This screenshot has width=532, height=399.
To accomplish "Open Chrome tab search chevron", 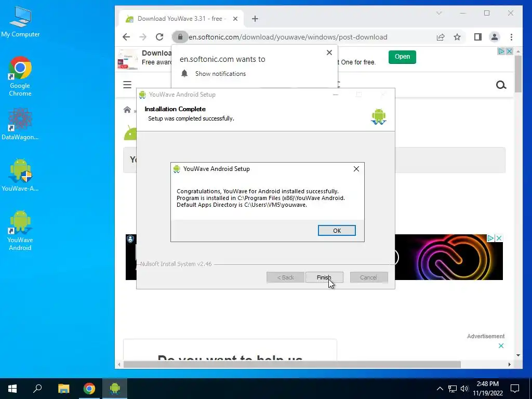I will [x=438, y=13].
